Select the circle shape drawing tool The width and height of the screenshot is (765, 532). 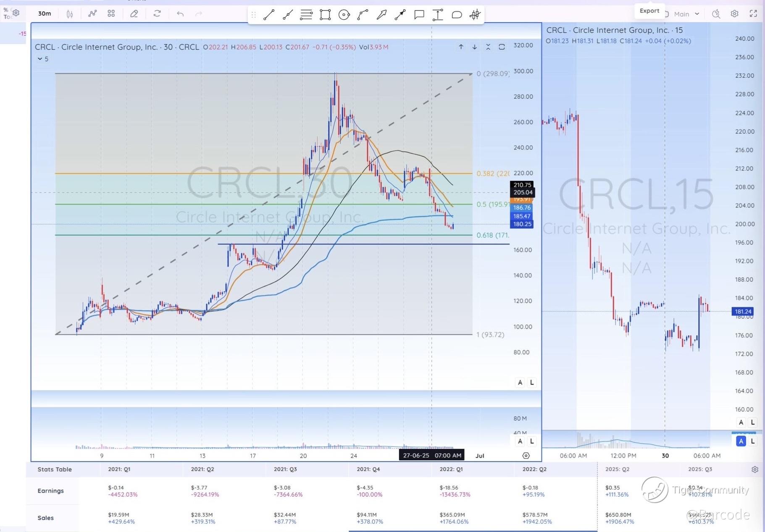[344, 15]
